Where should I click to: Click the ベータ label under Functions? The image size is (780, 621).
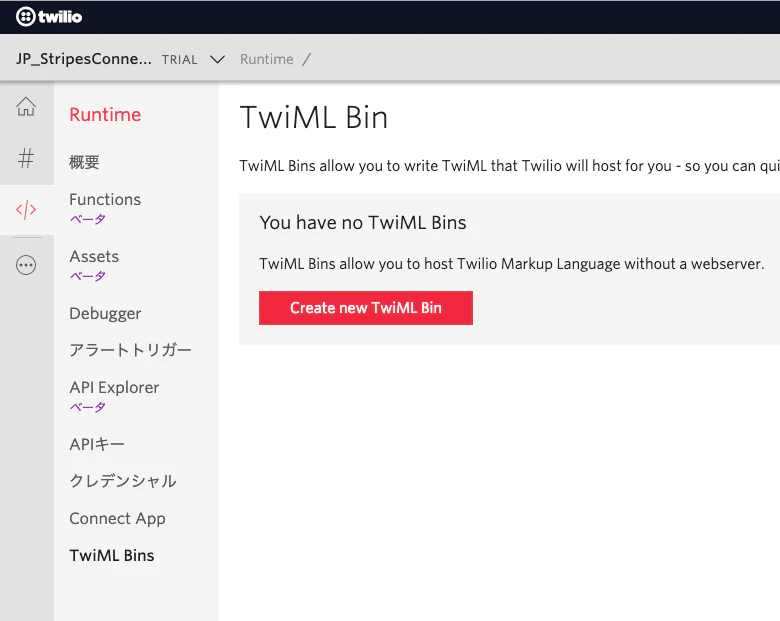coord(88,219)
